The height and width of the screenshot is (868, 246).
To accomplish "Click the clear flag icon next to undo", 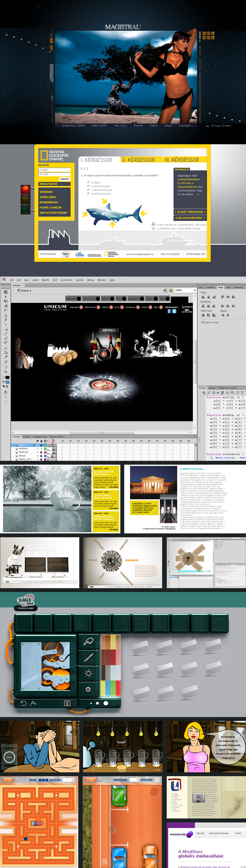I will coord(33,703).
